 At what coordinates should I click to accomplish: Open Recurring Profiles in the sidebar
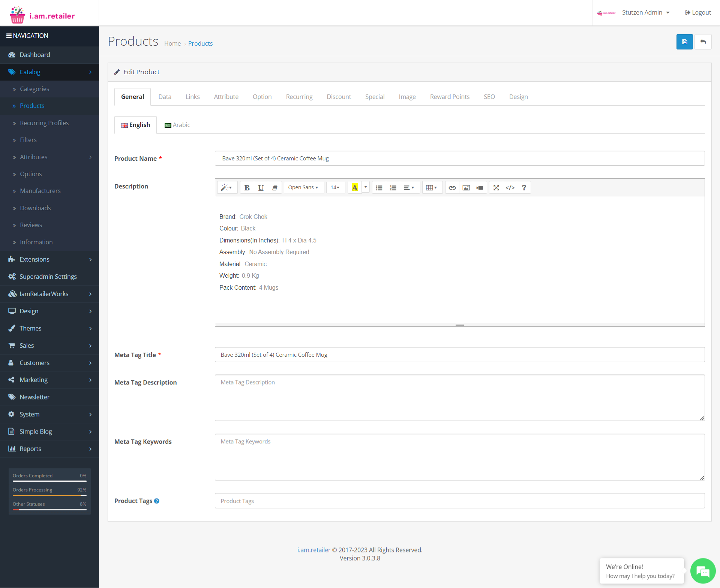tap(44, 123)
